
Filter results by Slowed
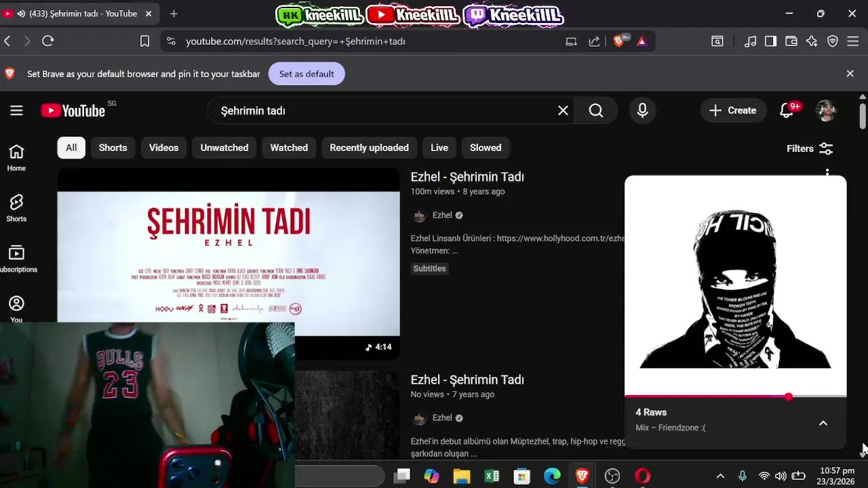486,148
